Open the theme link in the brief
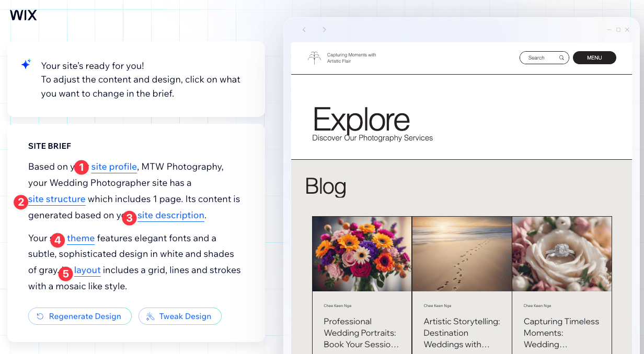This screenshot has width=644, height=354. tap(80, 238)
